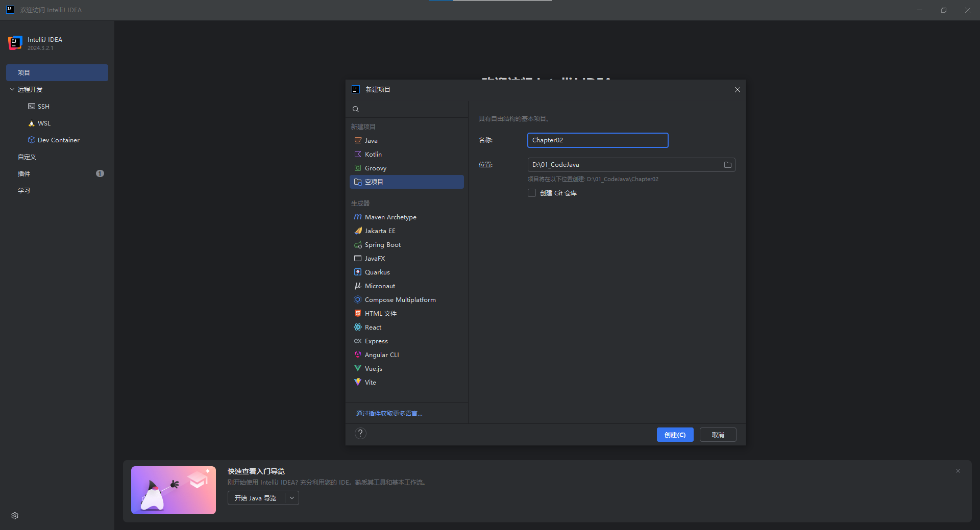Click the search magnifier in the dialog
Screen dimensions: 980x530
(356, 109)
